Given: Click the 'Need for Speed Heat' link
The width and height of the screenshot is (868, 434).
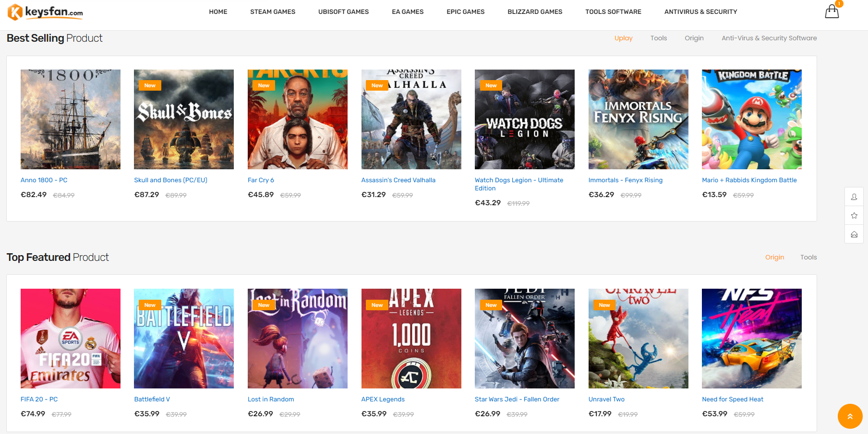Looking at the screenshot, I should [x=733, y=399].
